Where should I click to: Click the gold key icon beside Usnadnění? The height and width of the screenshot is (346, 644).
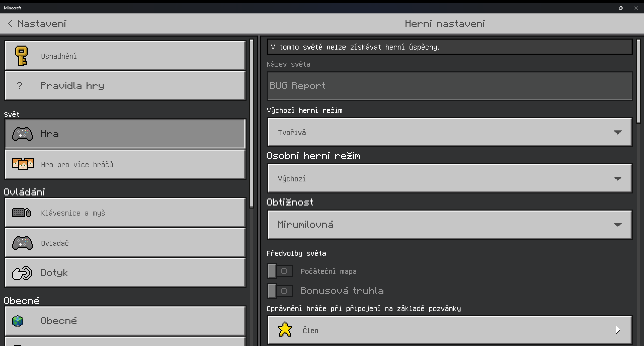[x=22, y=56]
